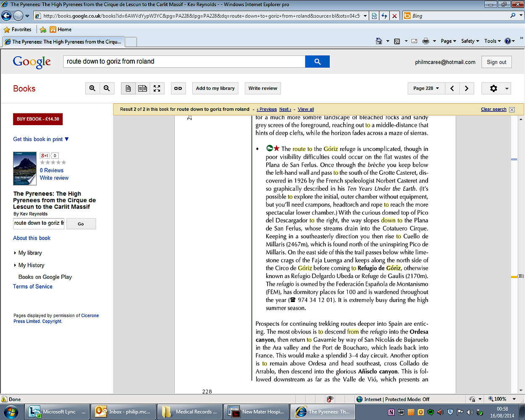Click the red Stop loading icon
The width and height of the screenshot is (525, 420).
(x=394, y=16)
